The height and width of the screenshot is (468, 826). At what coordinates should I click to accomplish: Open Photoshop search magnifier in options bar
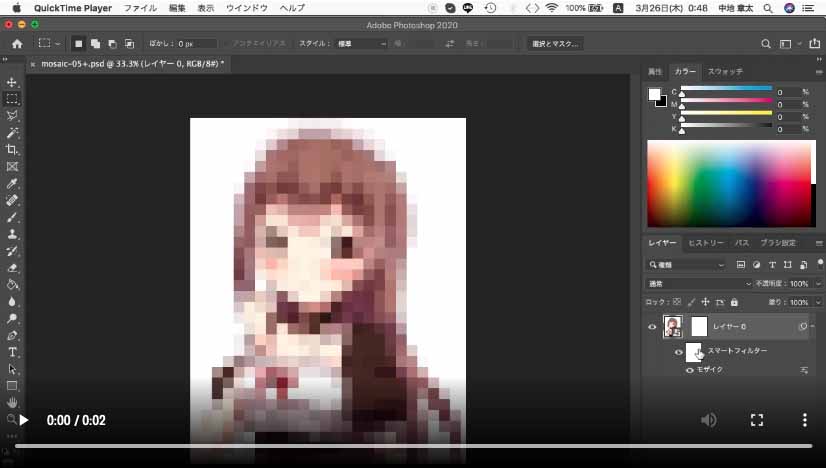click(765, 44)
